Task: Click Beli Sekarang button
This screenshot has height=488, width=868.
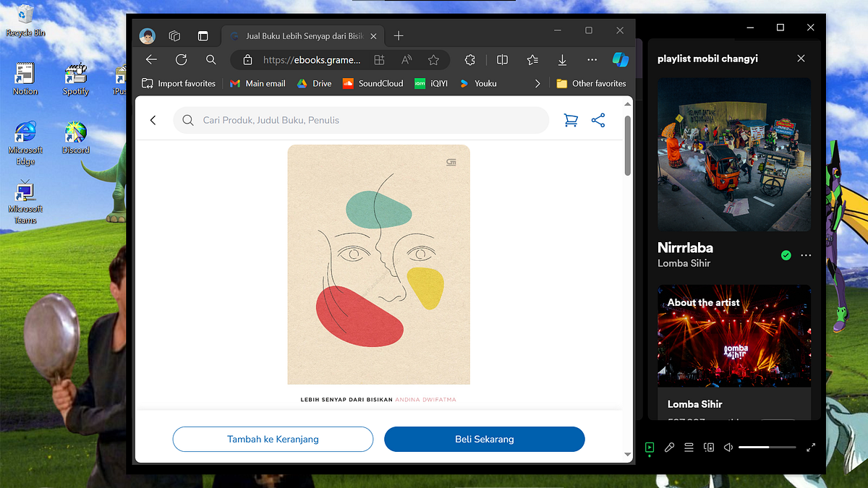Action: point(484,439)
